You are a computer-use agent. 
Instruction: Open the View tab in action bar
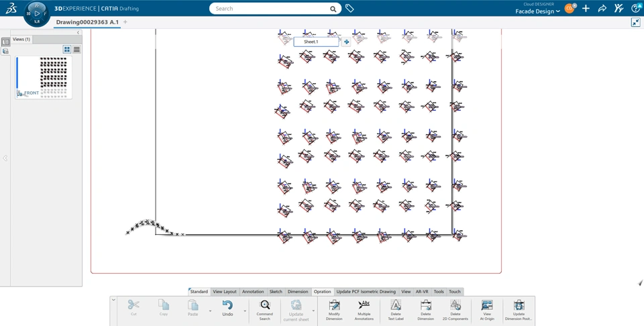click(x=406, y=292)
